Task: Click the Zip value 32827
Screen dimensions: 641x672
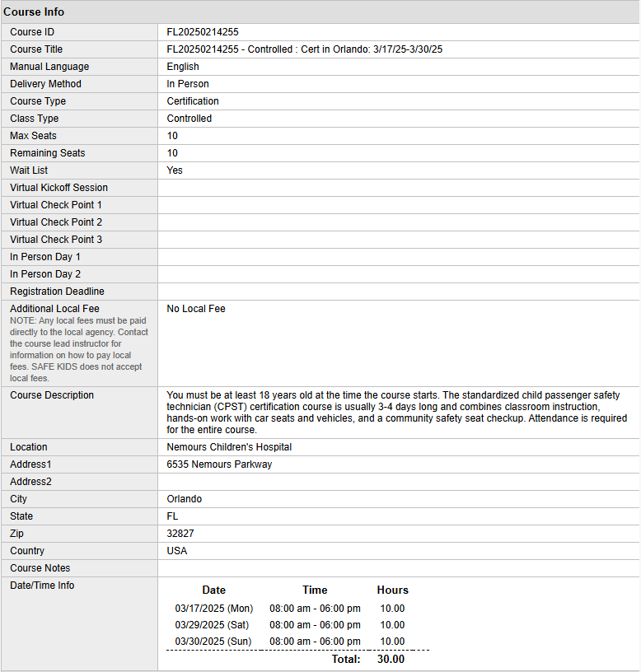Action: coord(180,534)
